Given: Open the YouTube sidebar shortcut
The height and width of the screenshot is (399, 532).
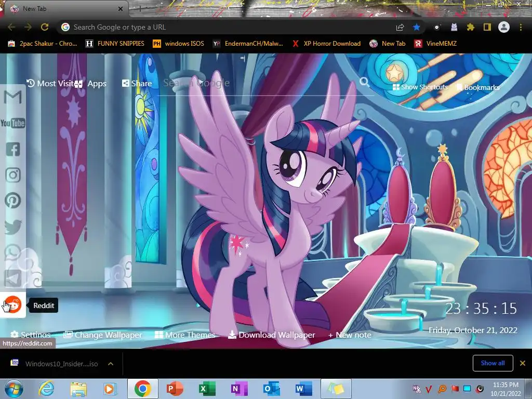Looking at the screenshot, I should click(x=13, y=123).
